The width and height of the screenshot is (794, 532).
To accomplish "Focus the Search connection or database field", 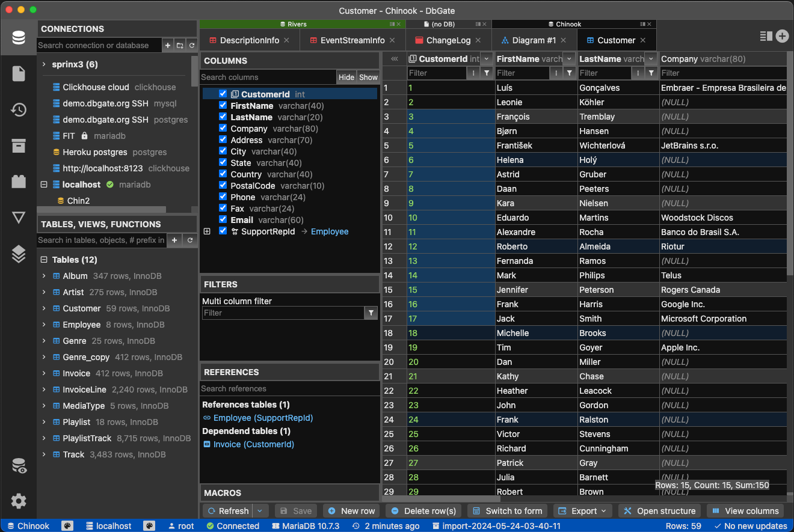I will (99, 45).
